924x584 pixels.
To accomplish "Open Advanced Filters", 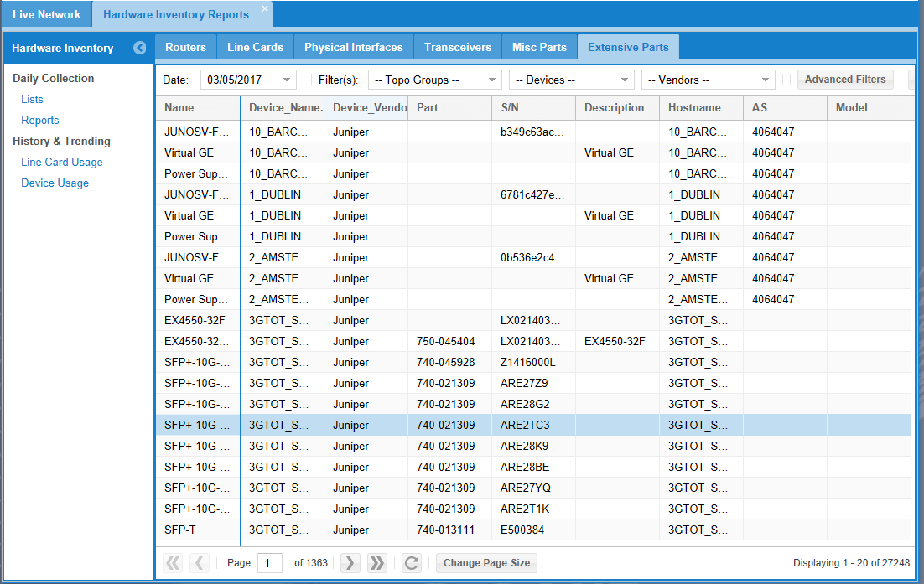I will tap(845, 79).
